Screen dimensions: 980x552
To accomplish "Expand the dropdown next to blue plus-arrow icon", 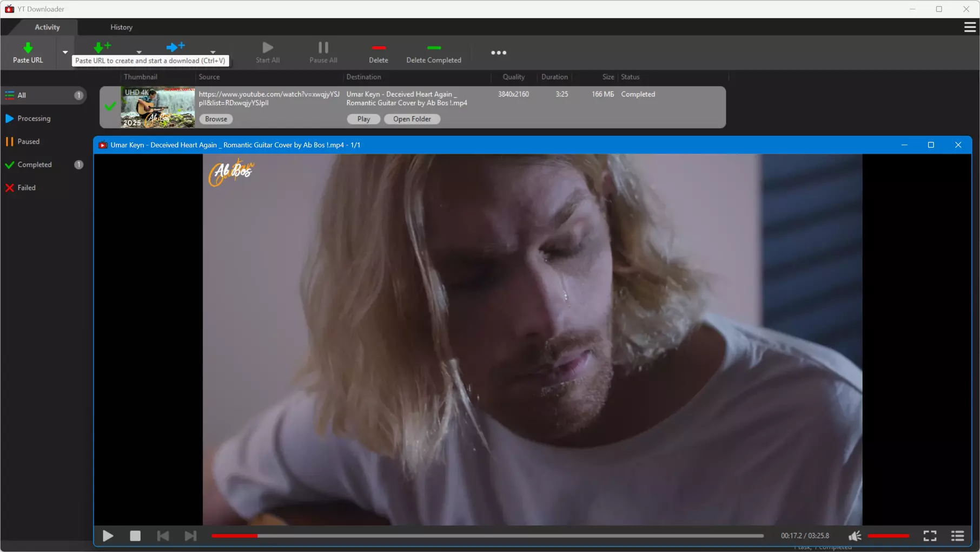I will pos(213,52).
